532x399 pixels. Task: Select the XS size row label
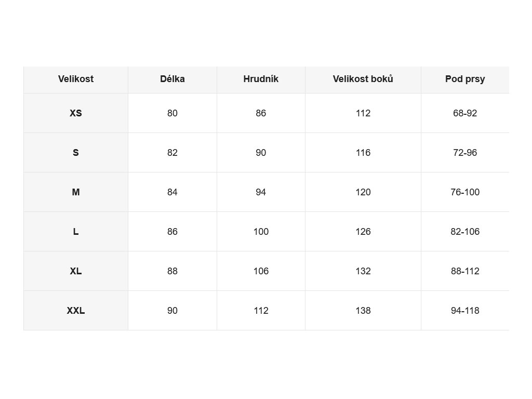point(76,113)
